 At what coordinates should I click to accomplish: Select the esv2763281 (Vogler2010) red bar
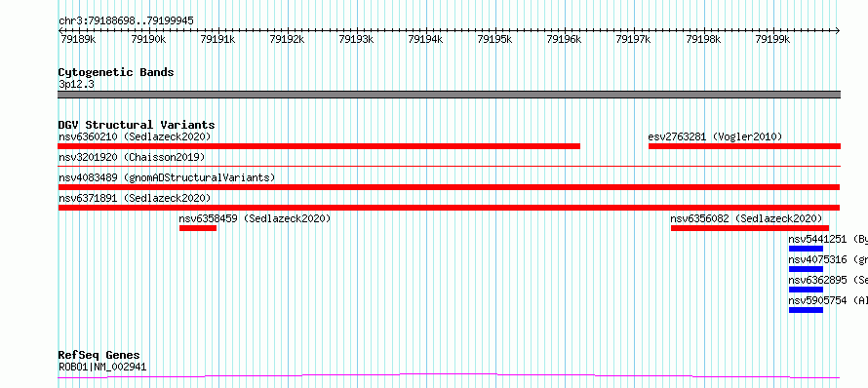pyautogui.click(x=744, y=146)
